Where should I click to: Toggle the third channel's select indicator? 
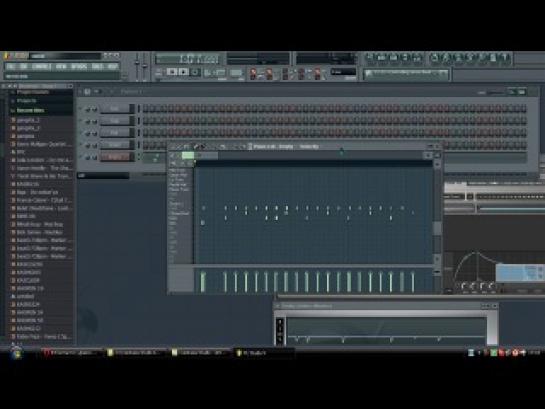[139, 133]
